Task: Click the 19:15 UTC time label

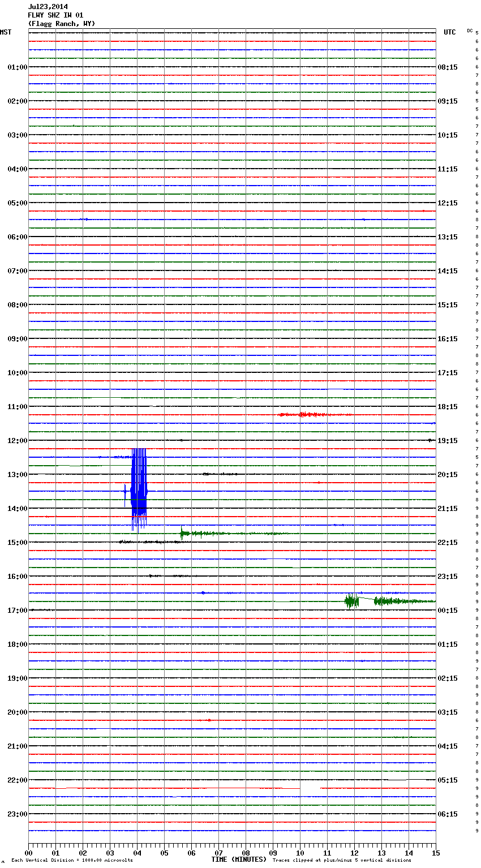Action: (x=448, y=441)
